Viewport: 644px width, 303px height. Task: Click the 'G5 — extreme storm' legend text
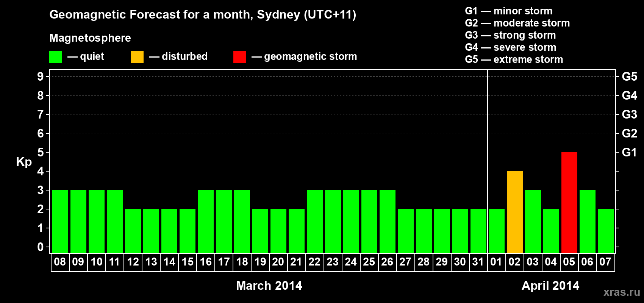[514, 59]
